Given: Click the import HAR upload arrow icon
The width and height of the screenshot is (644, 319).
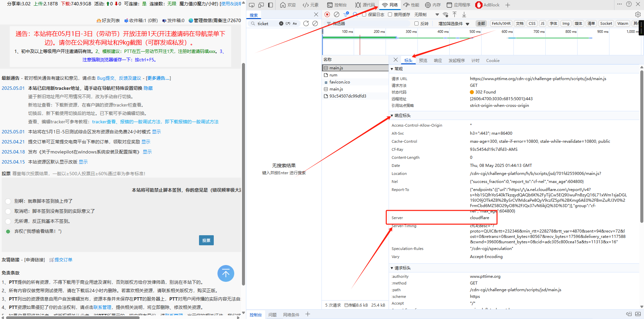Looking at the screenshot, I should tap(454, 14).
